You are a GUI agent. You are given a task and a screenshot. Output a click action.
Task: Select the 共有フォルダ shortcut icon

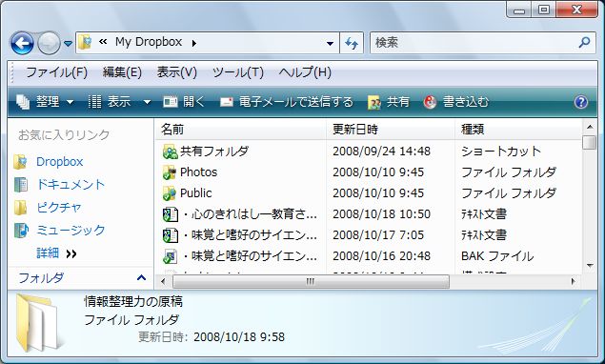(171, 152)
